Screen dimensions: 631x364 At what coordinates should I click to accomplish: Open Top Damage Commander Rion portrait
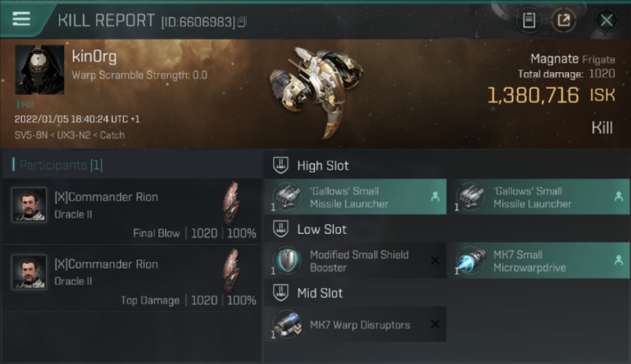click(29, 272)
